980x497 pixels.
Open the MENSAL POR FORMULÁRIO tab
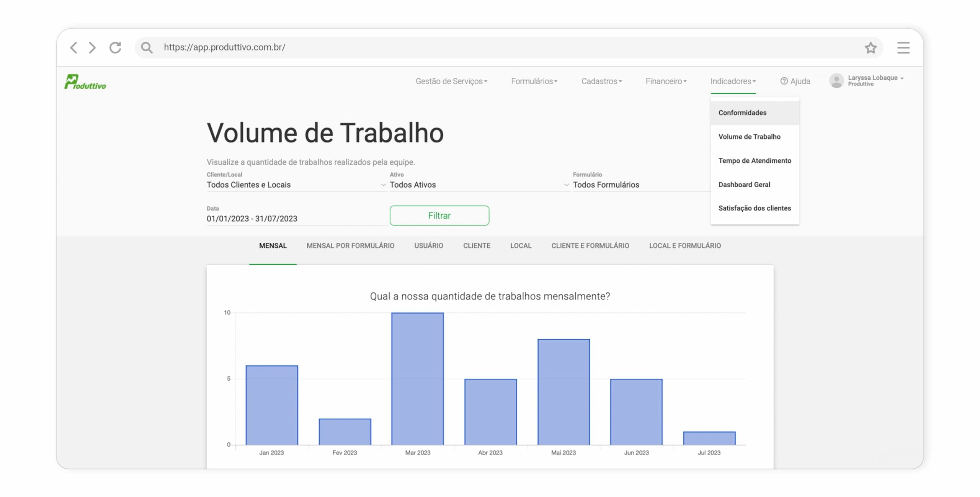(x=350, y=245)
